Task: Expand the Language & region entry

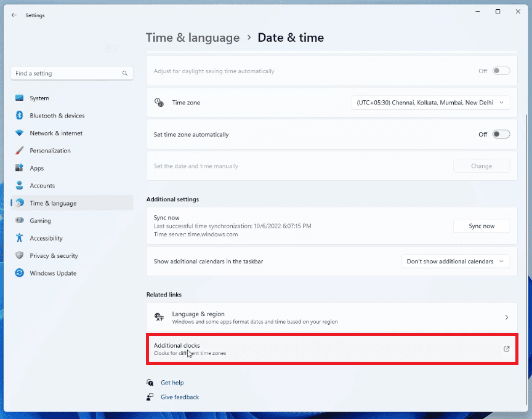Action: (332, 317)
